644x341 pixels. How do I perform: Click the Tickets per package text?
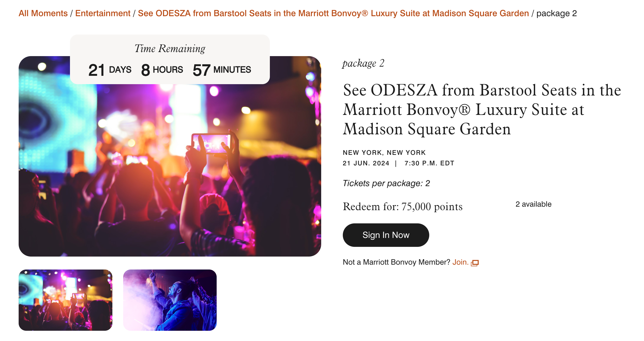point(386,183)
